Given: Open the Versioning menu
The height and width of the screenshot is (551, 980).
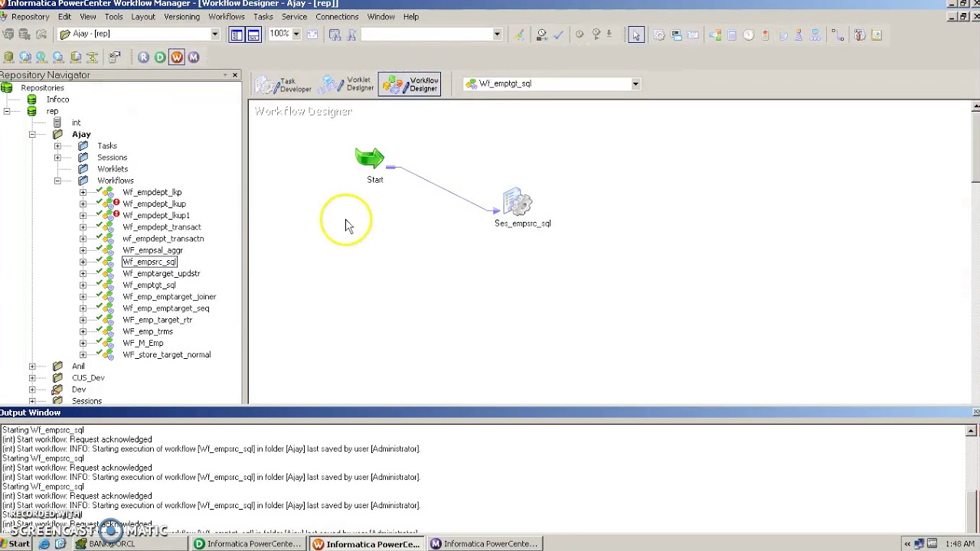Looking at the screenshot, I should [x=181, y=16].
